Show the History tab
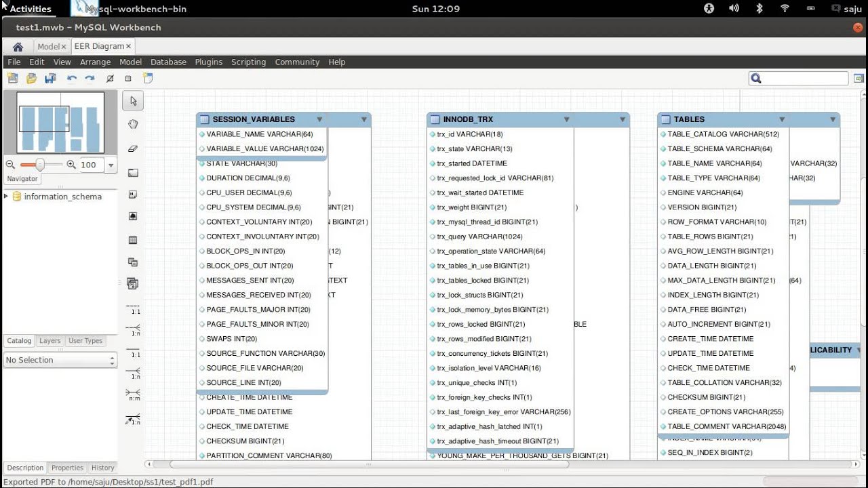Viewport: 868px width, 488px height. 102,468
